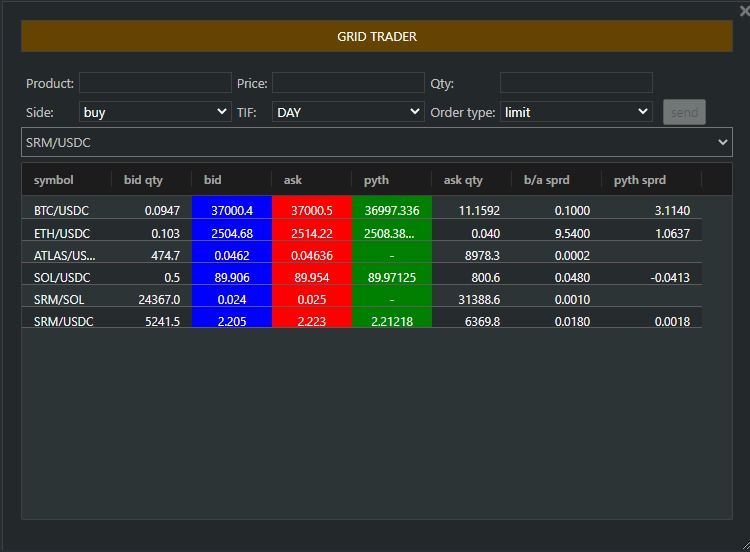The height and width of the screenshot is (552, 750).
Task: Click the BTC ask qty value 11.1592
Action: point(479,210)
